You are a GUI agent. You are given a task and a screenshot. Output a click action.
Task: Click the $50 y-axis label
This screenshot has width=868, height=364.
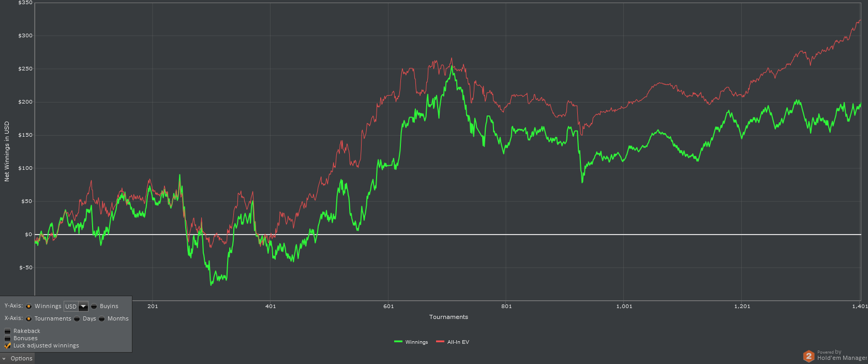[x=27, y=201]
